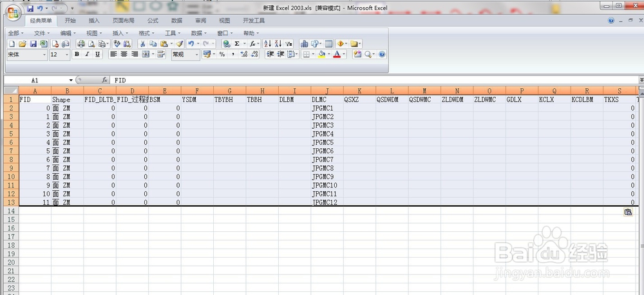
Task: Click the Open file folder icon
Action: (x=23, y=44)
